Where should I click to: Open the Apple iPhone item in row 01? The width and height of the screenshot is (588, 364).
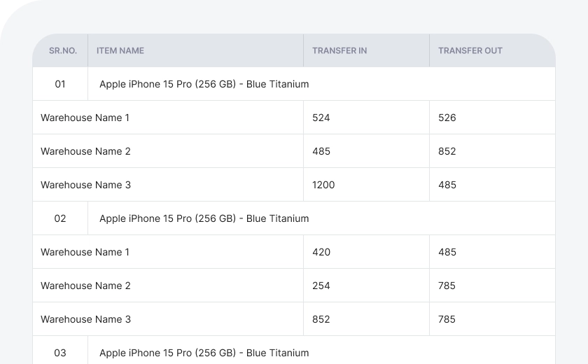[x=204, y=84]
